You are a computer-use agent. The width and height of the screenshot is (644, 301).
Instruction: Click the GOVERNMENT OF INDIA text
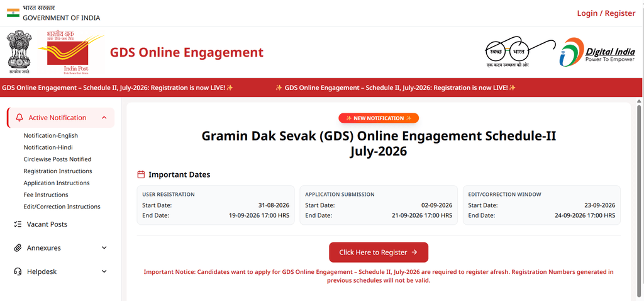pos(62,18)
